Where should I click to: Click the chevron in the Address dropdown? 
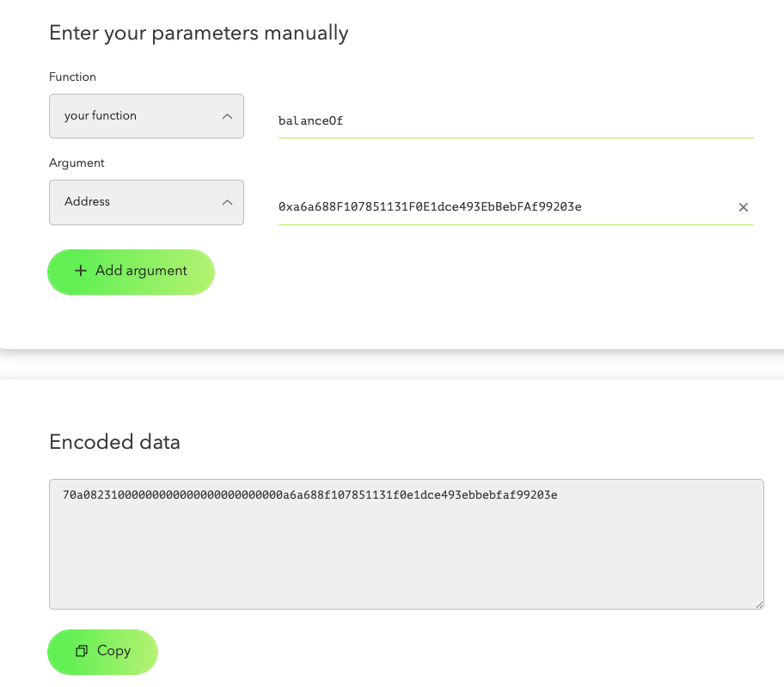(x=227, y=202)
